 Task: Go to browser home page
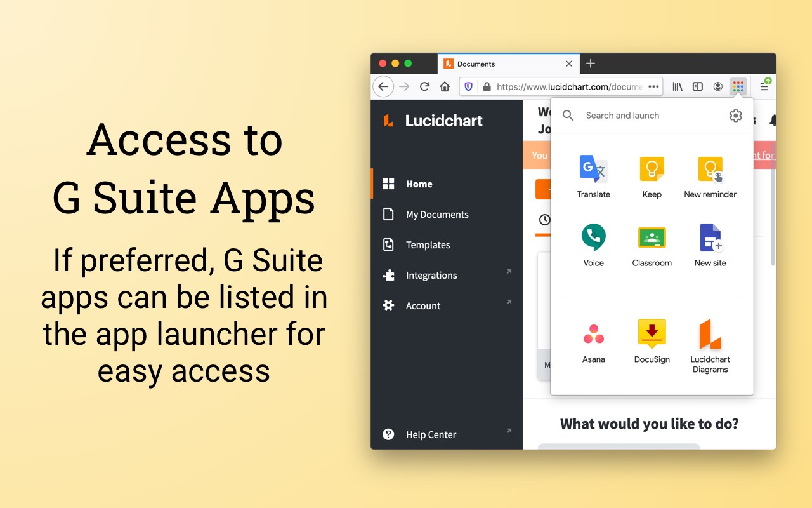(445, 86)
